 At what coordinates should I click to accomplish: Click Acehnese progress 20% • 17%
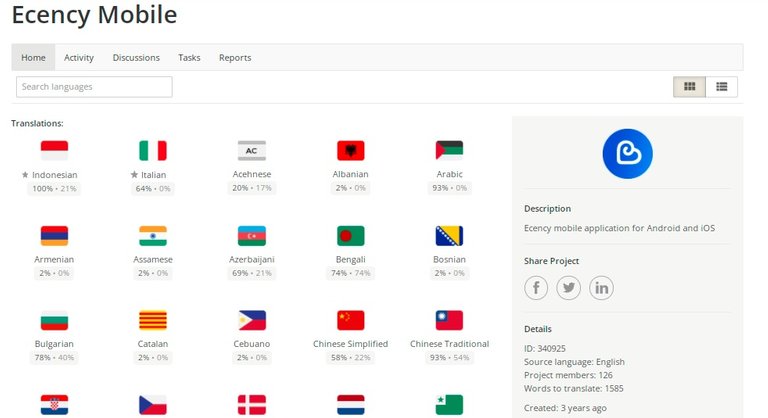[x=252, y=188]
